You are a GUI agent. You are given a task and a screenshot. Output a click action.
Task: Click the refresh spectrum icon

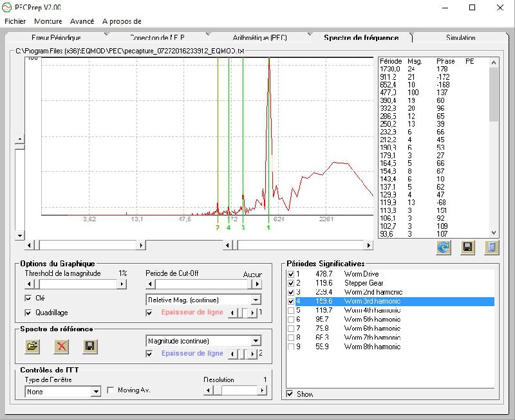tap(444, 248)
